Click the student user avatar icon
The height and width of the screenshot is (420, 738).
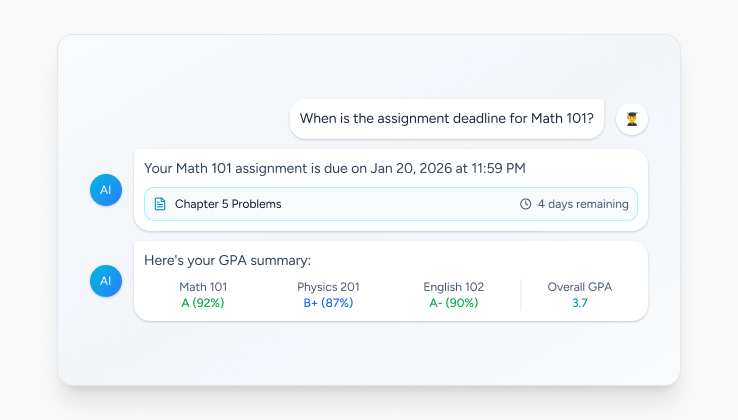point(632,119)
